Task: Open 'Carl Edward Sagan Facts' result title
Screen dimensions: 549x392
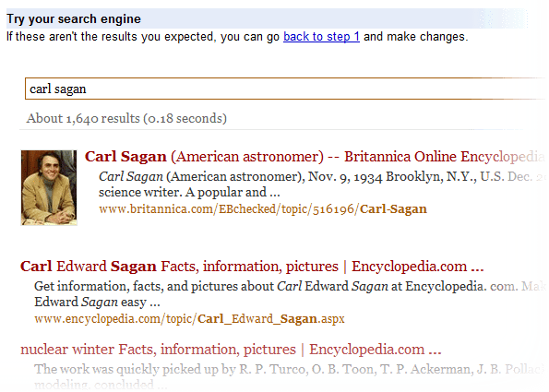Action: coord(252,267)
